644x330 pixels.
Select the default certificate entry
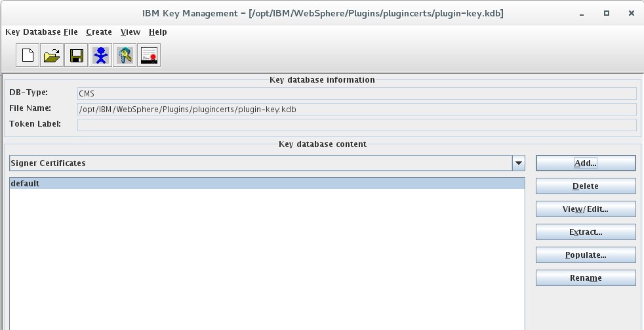pyautogui.click(x=267, y=184)
